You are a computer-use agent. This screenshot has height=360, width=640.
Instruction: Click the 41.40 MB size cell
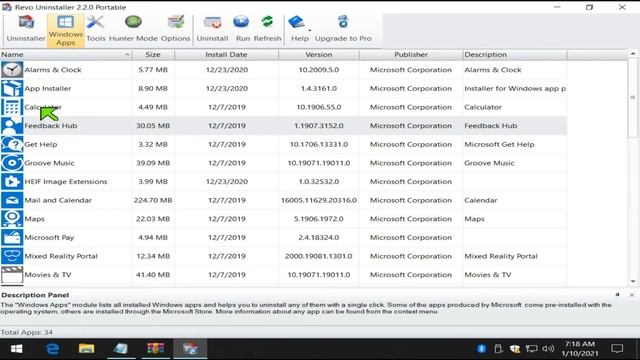pos(153,275)
